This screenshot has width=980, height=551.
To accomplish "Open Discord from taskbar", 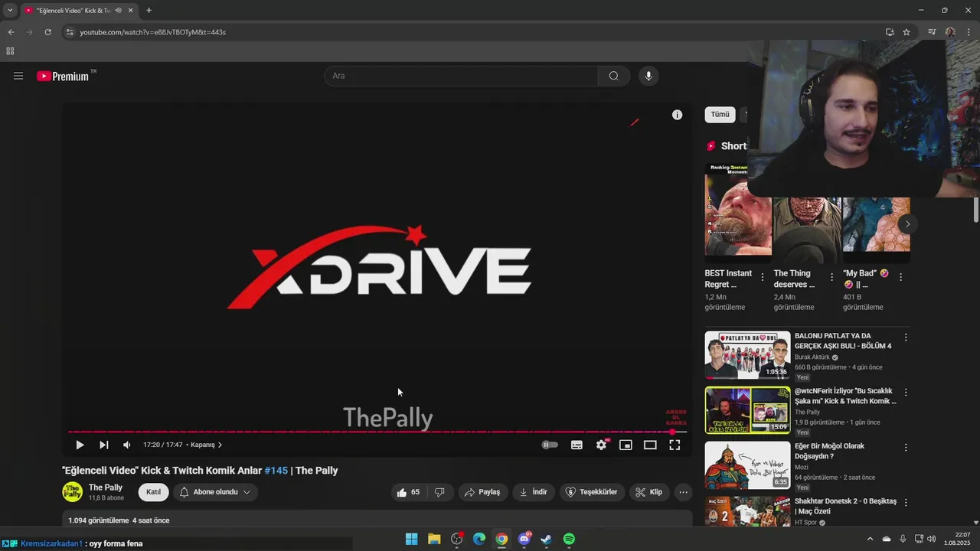I will pyautogui.click(x=524, y=539).
